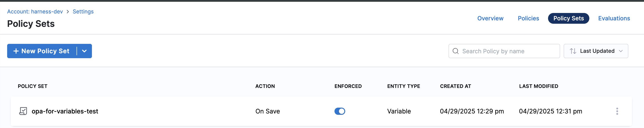This screenshot has height=128, width=644.
Task: Click the plus icon on New Policy Set
Action: [x=16, y=51]
